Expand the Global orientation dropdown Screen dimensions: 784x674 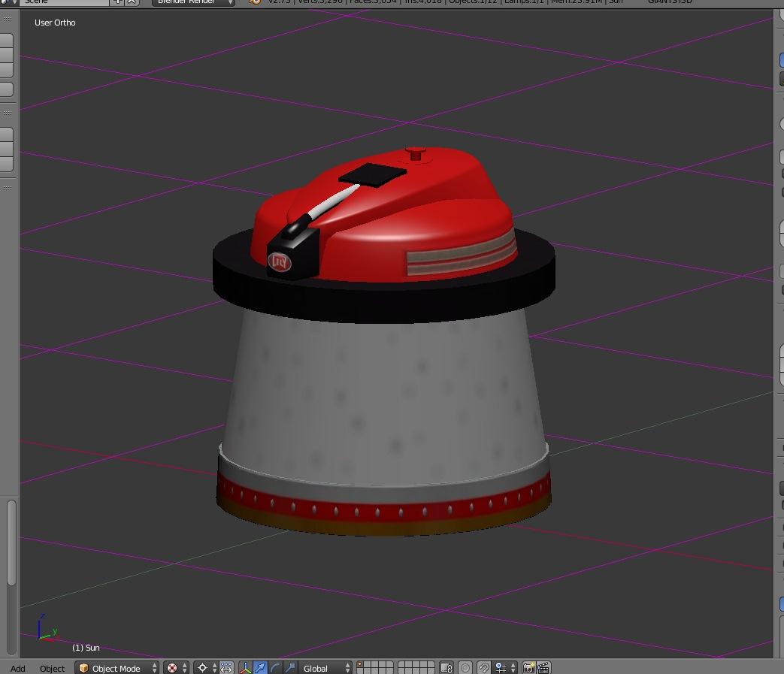click(325, 668)
